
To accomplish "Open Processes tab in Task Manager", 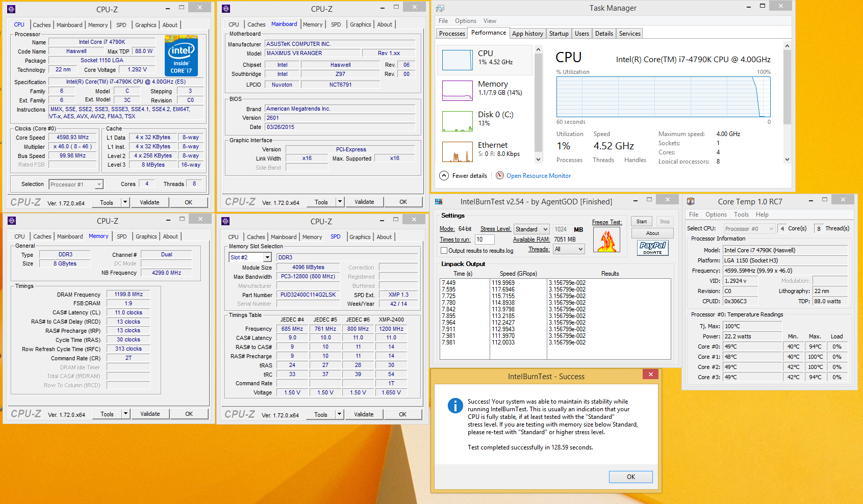I will click(452, 34).
